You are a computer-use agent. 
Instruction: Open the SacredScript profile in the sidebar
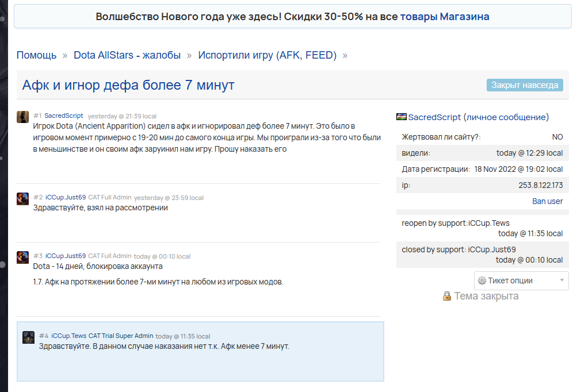click(x=434, y=117)
